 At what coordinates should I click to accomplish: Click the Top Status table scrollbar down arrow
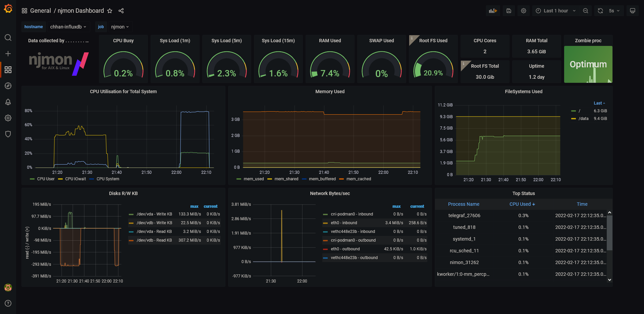[609, 280]
